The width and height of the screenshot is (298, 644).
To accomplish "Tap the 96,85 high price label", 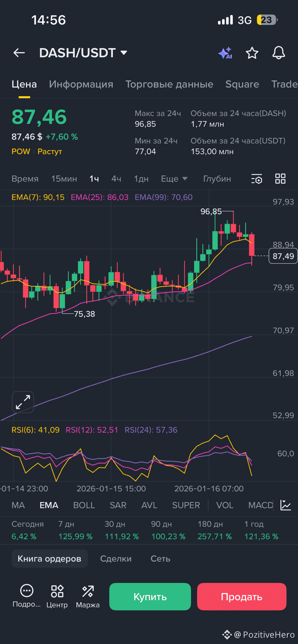I will (211, 211).
